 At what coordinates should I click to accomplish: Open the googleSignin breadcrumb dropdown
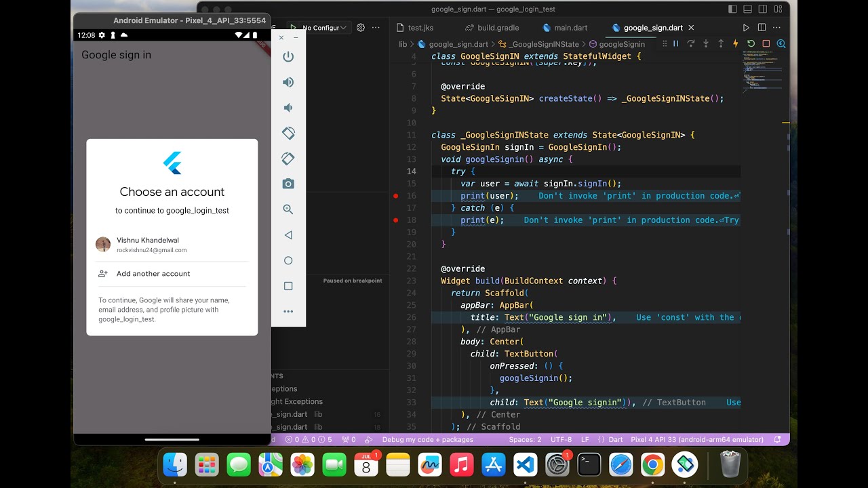point(616,44)
